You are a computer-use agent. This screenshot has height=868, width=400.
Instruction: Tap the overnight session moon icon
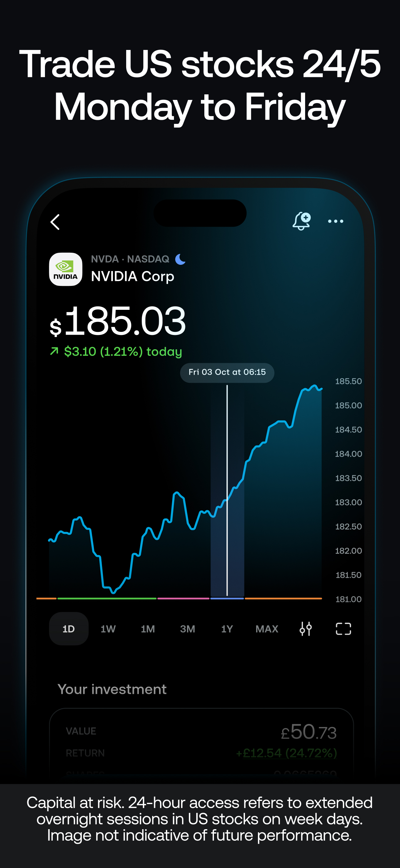click(x=180, y=259)
